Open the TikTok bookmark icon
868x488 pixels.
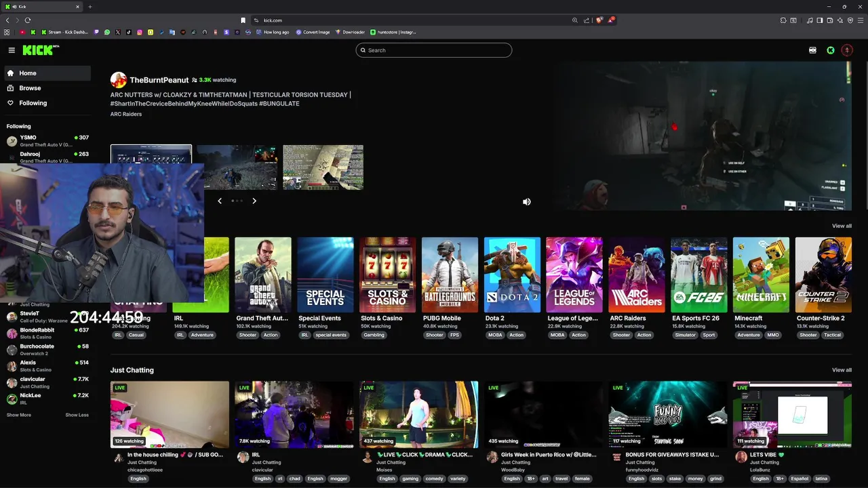(129, 32)
